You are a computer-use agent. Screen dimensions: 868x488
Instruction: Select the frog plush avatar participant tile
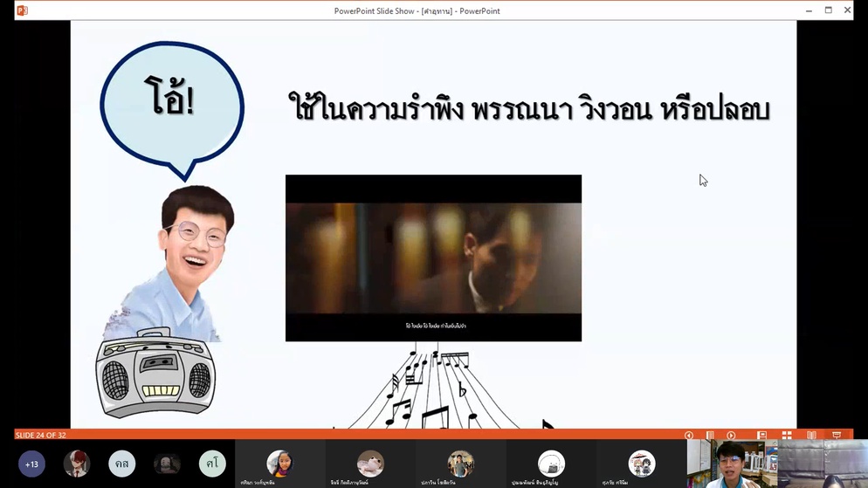[370, 464]
